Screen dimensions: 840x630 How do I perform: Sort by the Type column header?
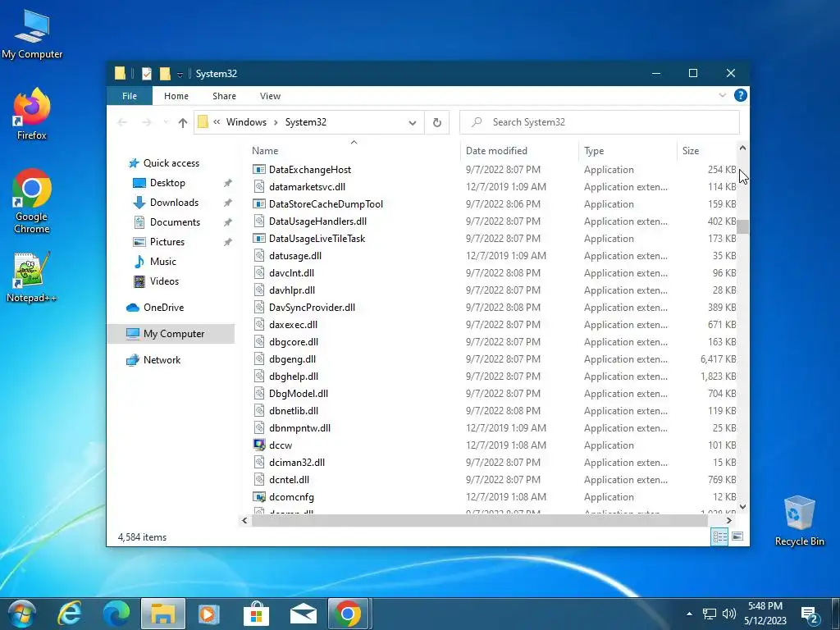click(x=628, y=151)
